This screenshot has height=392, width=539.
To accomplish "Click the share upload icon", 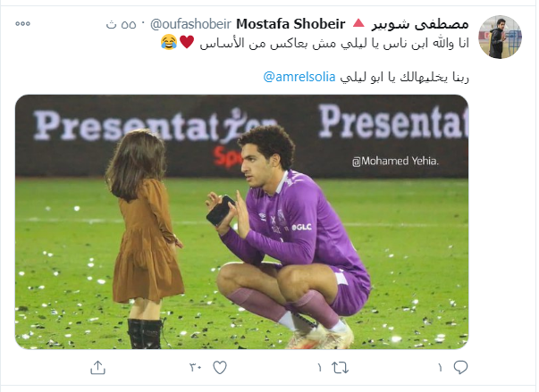I will 97,367.
